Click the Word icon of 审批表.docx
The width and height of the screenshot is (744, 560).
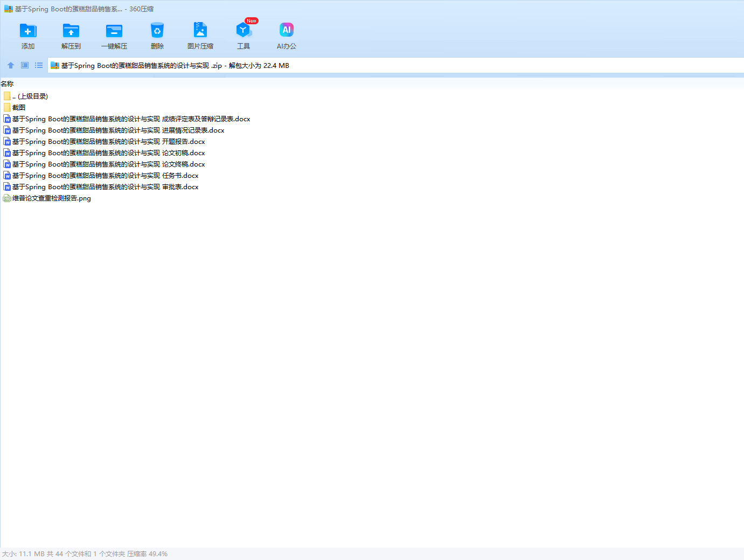point(7,187)
